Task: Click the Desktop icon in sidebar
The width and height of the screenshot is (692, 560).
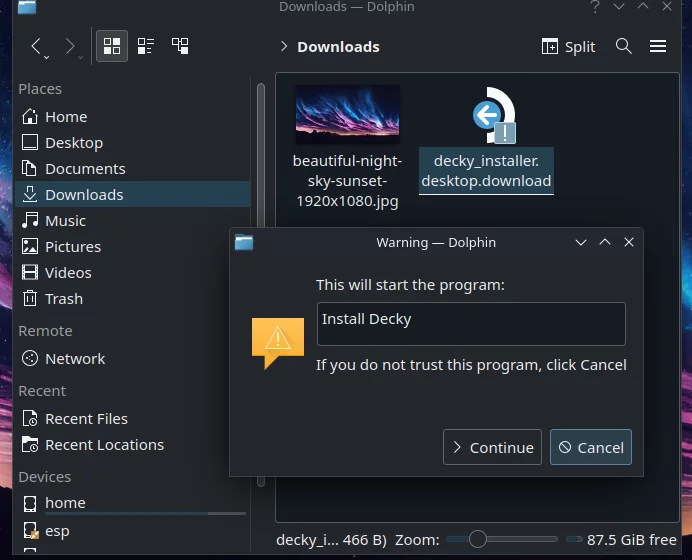Action: [30, 143]
